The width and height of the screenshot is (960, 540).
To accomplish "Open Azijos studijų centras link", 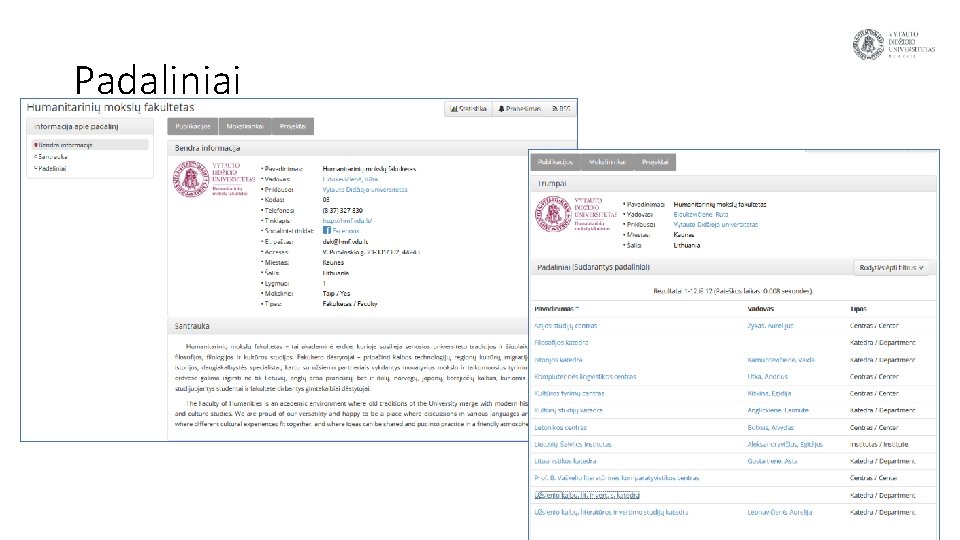I will click(x=566, y=326).
